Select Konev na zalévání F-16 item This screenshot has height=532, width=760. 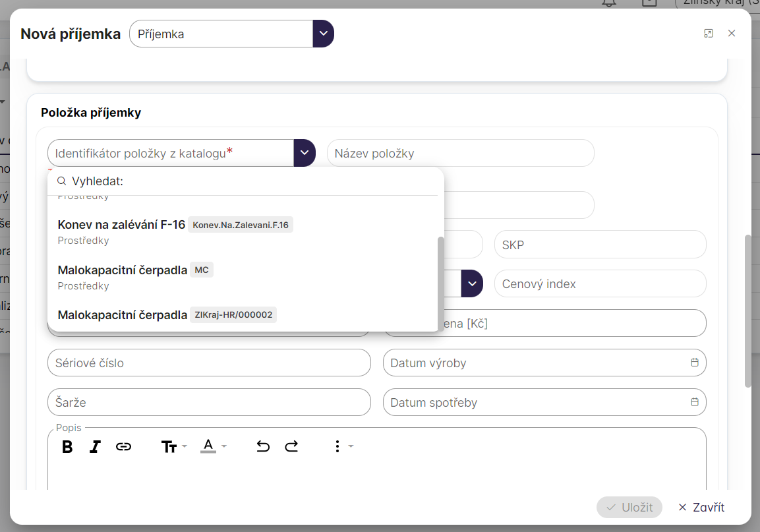tap(121, 225)
